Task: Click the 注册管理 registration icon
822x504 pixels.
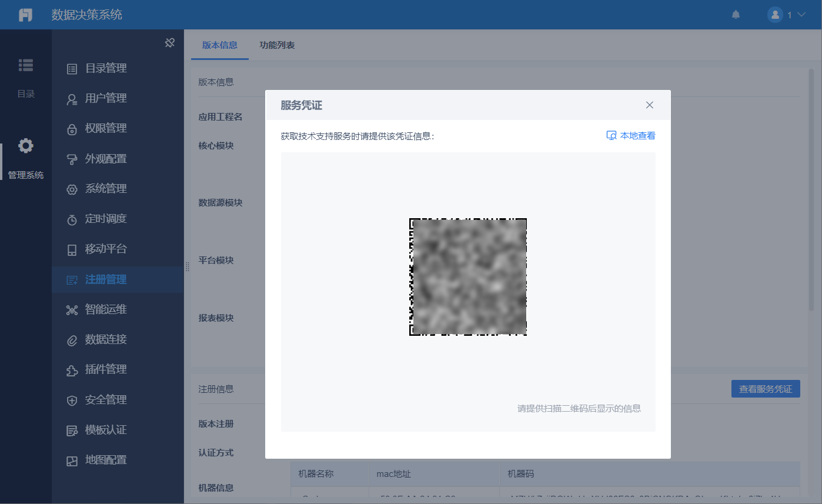Action: coord(72,280)
